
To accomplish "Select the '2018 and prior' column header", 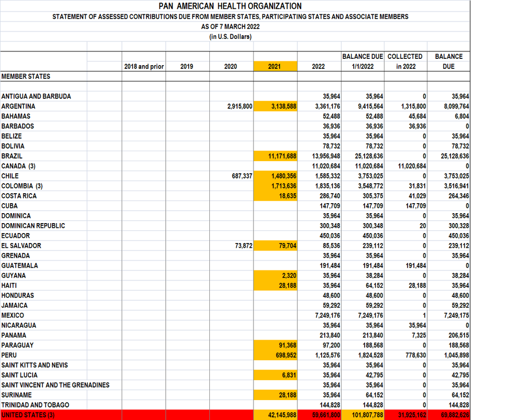I will coord(144,67).
